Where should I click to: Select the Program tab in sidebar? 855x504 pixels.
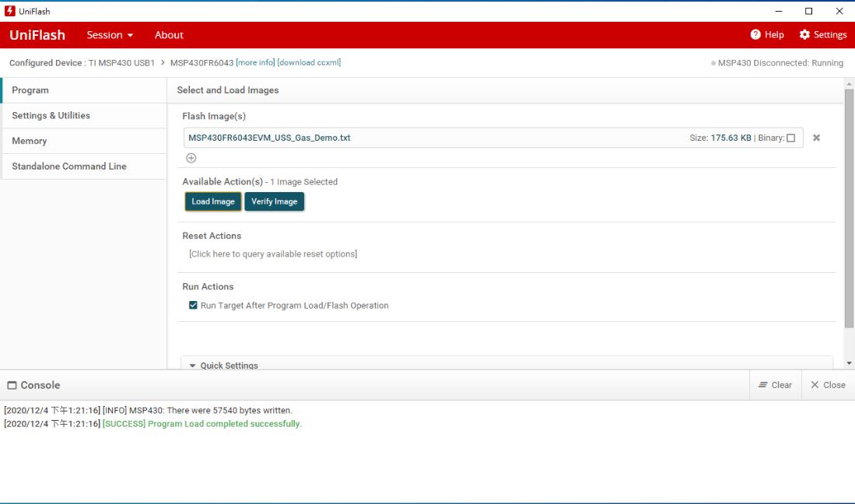85,90
